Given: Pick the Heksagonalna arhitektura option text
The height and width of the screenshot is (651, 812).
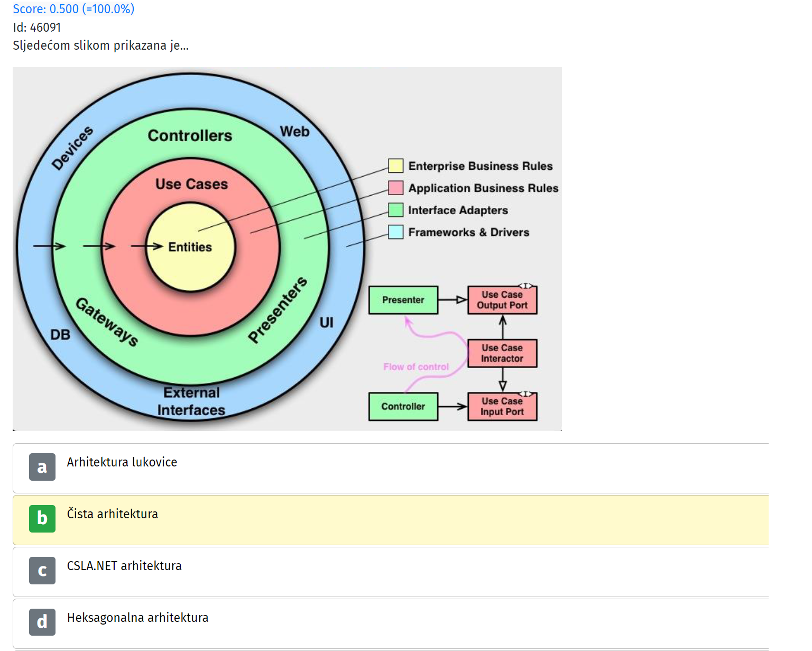Looking at the screenshot, I should pos(137,618).
